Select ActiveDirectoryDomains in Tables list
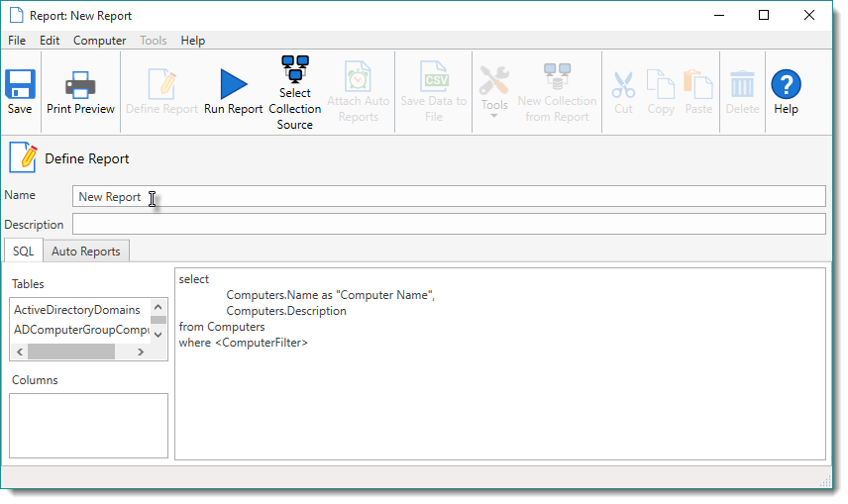848x504 pixels. [x=77, y=310]
